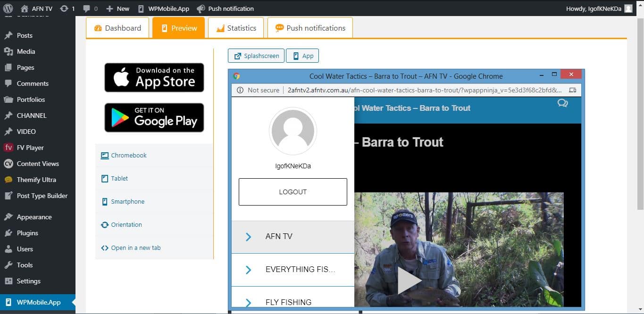The image size is (644, 314).
Task: Click the FV Player logo icon
Action: (x=8, y=148)
